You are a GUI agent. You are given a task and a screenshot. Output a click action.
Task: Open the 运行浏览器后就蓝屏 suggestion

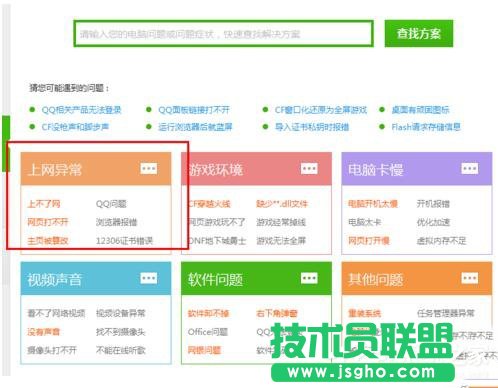point(195,127)
